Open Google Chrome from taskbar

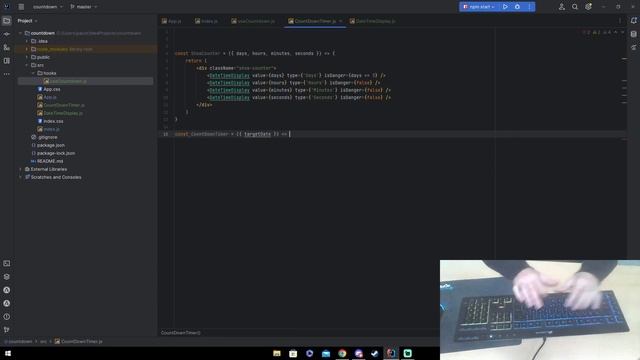point(342,353)
